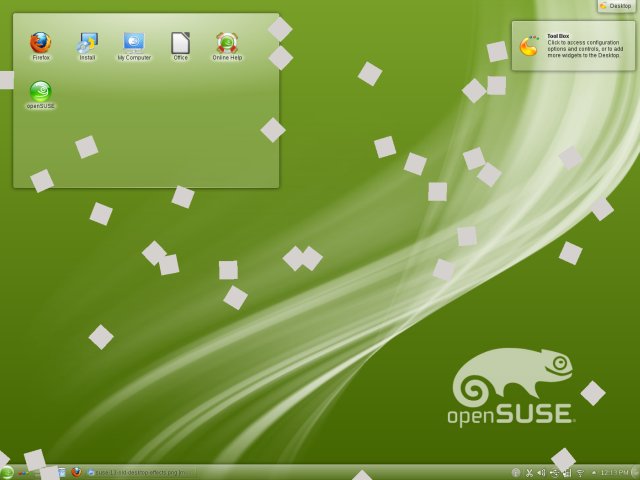The height and width of the screenshot is (480, 640).
Task: Launch Firefox from the panel
Action: pyautogui.click(x=76, y=473)
